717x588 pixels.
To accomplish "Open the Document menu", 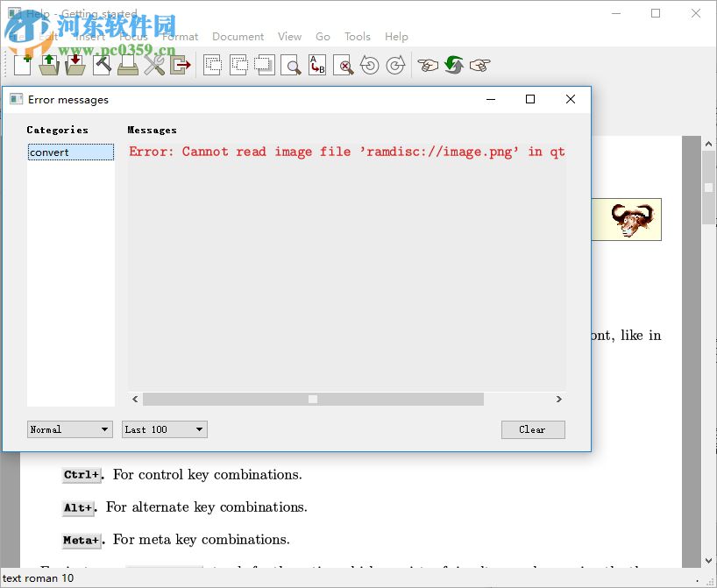I will pyautogui.click(x=238, y=37).
